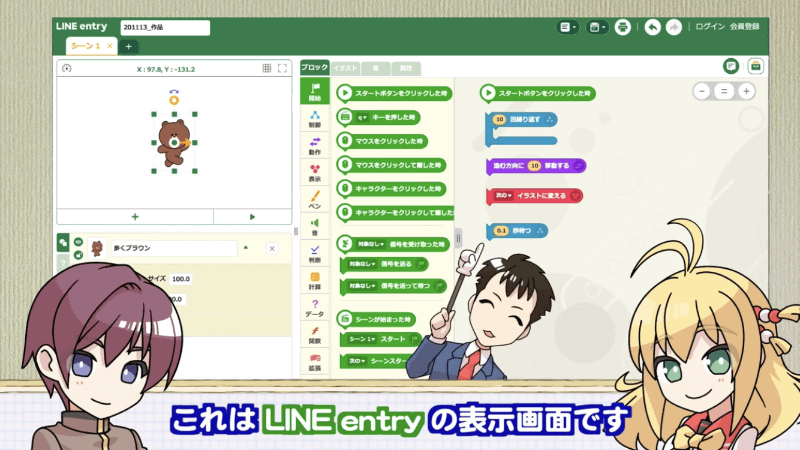Screen dimensions: 800x450
Task: Open the save menu dropdown in header
Action: (597, 27)
